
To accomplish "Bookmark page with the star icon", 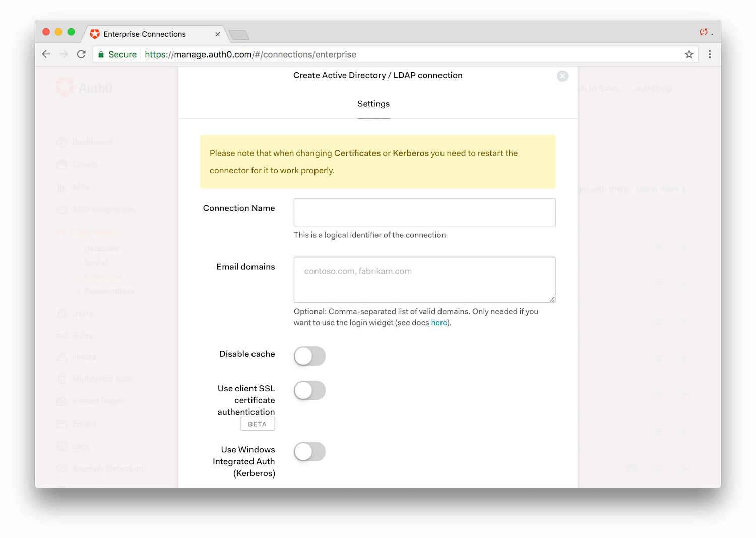I will coord(689,54).
